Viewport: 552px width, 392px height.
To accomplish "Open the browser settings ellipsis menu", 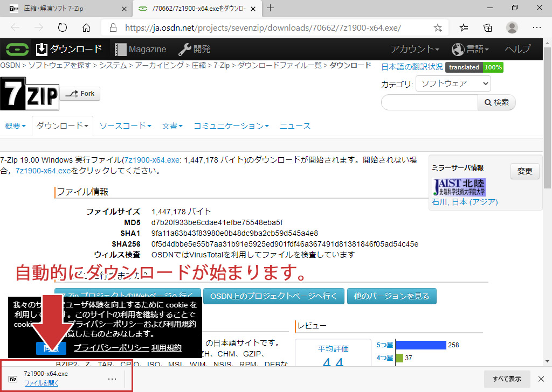I will pos(536,27).
